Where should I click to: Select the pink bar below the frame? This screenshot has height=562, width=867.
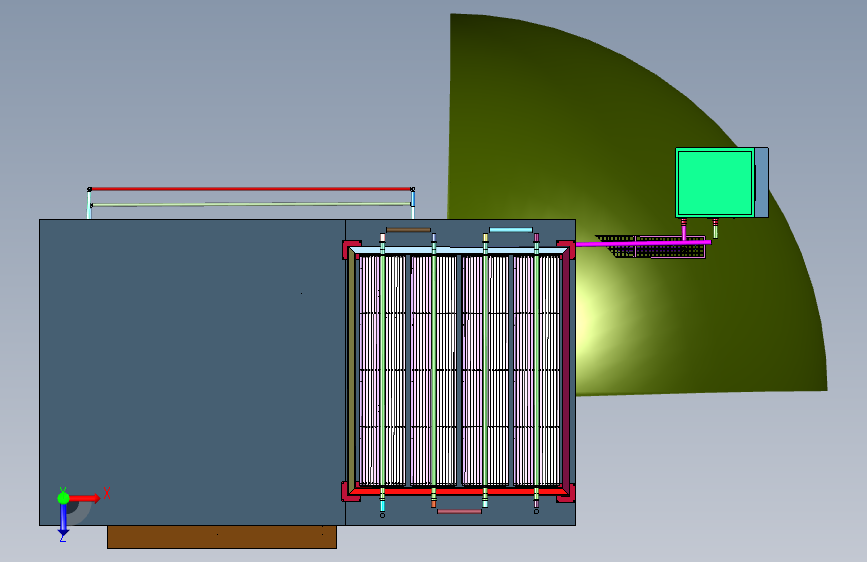point(459,511)
